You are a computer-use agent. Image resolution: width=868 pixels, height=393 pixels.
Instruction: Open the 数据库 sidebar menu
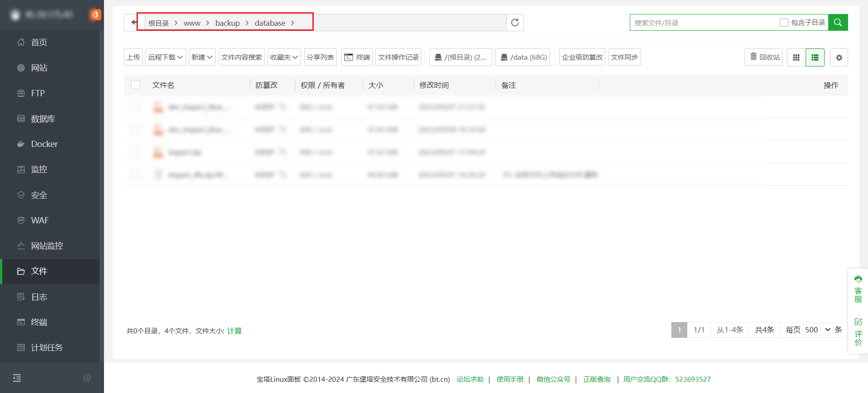[x=43, y=119]
